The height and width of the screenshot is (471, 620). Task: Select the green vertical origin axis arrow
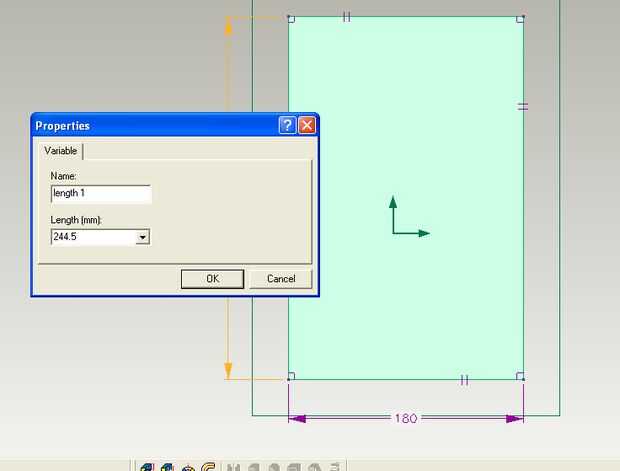[393, 214]
